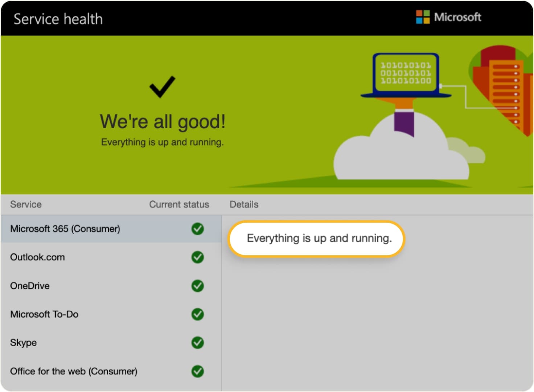Image resolution: width=534 pixels, height=392 pixels.
Task: Click green check icon for Microsoft 365
Action: point(197,229)
